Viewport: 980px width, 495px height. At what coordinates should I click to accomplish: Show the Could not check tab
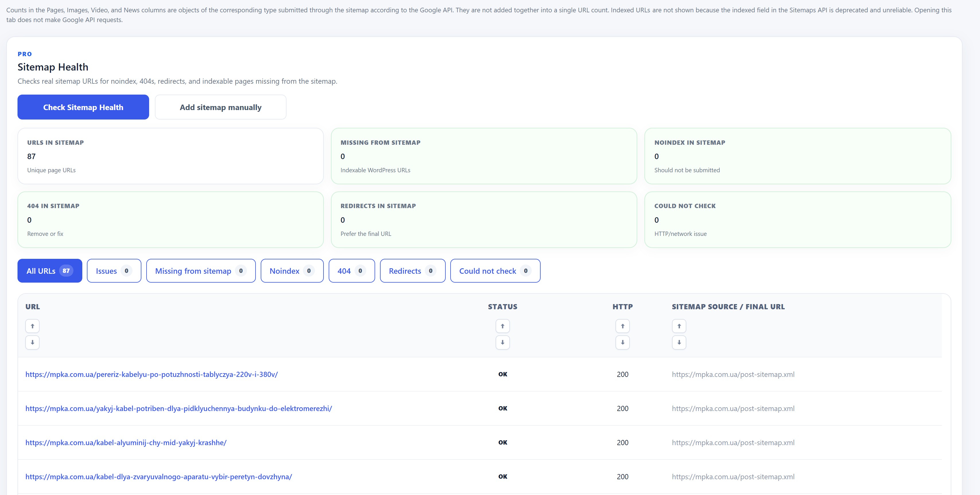[495, 271]
